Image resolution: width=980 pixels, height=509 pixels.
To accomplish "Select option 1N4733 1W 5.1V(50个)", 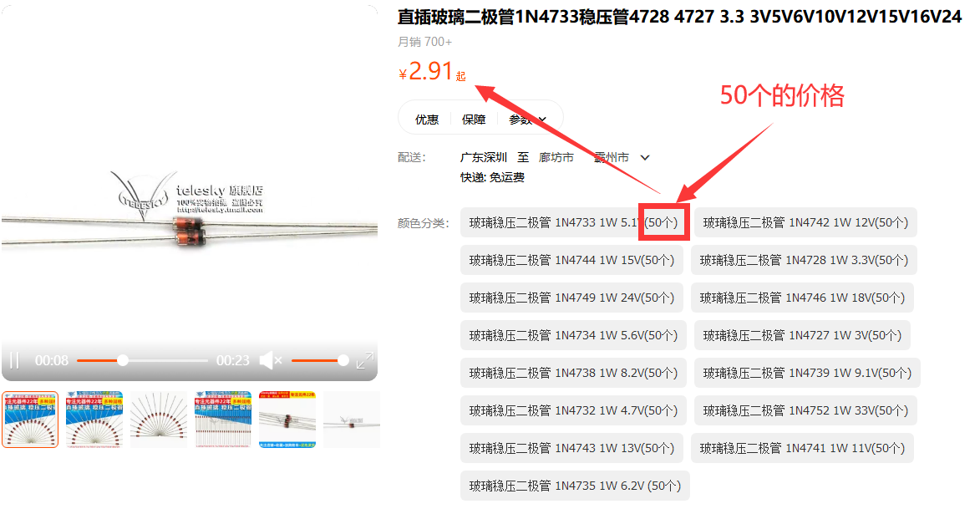I will (x=573, y=222).
